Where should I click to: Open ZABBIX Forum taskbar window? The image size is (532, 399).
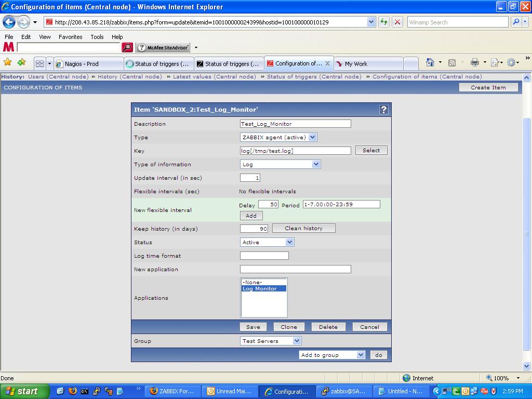(x=172, y=391)
